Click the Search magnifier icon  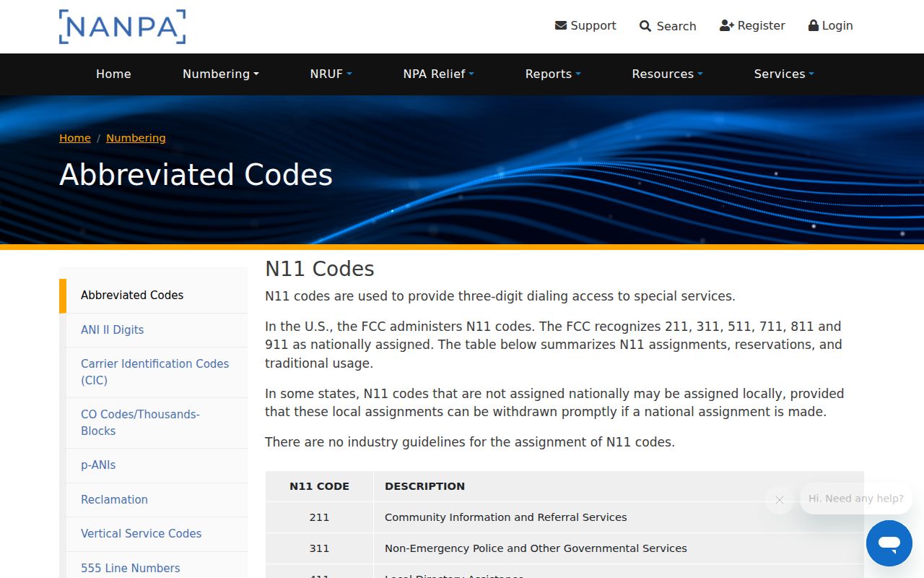click(645, 26)
